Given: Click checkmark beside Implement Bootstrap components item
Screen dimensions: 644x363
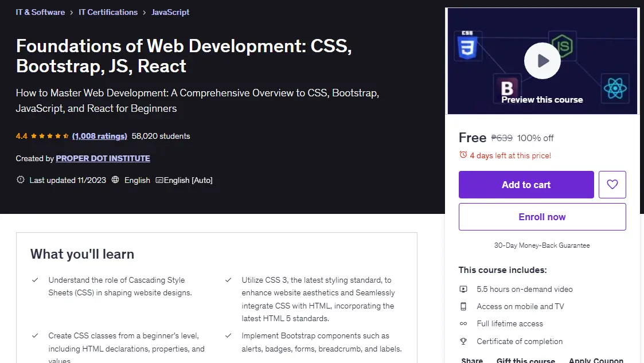Looking at the screenshot, I should 228,335.
